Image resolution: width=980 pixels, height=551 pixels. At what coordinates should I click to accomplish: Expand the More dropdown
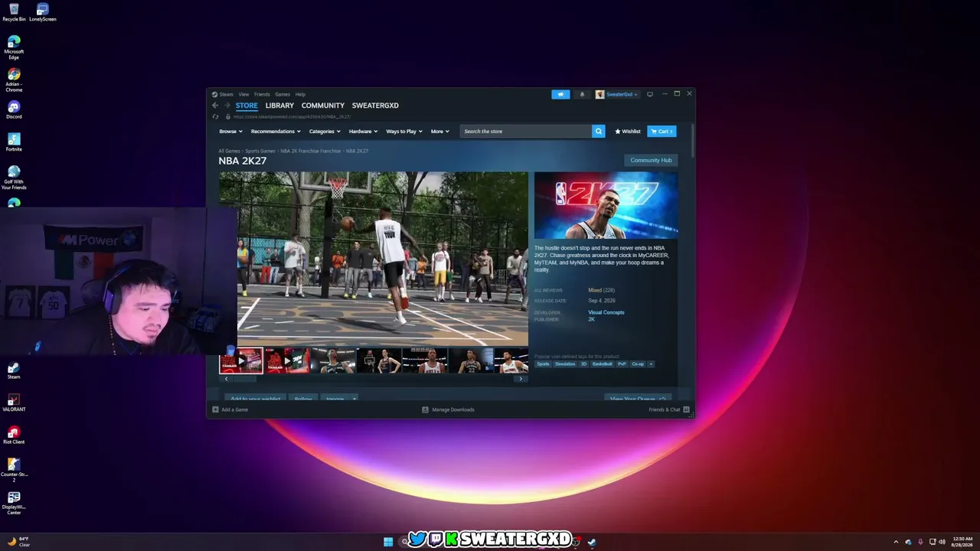tap(439, 131)
